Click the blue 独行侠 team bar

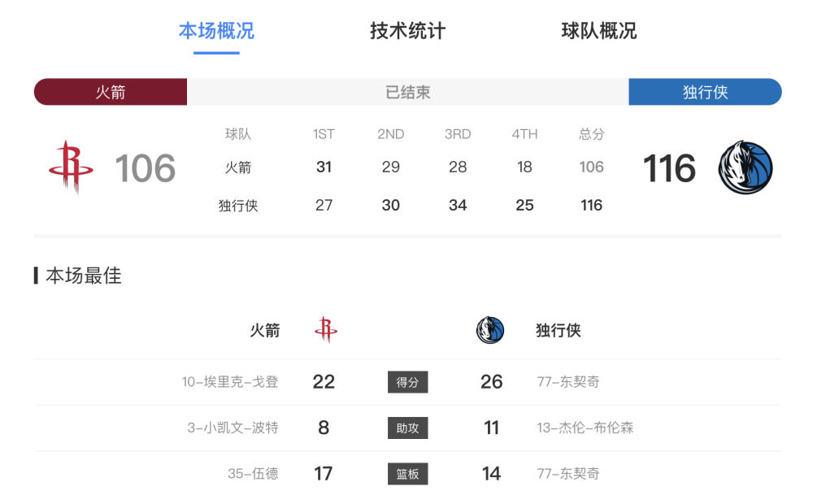[705, 92]
